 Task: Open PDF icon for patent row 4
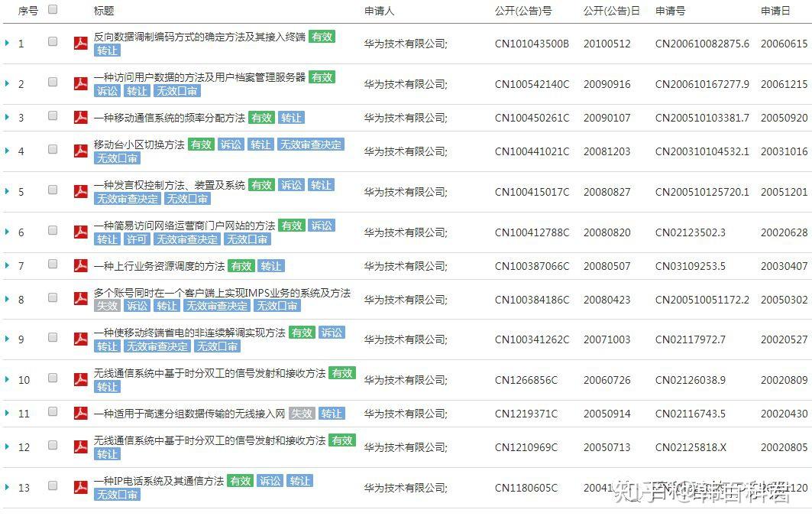click(80, 151)
